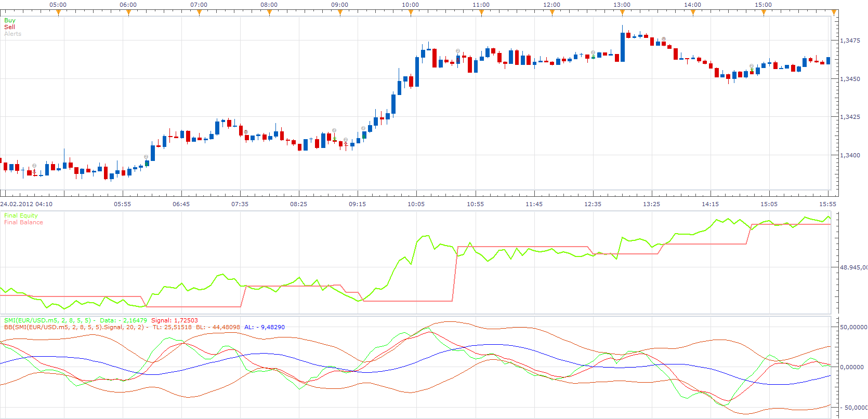Viewport: 868px width, 419px height.
Task: Click the alert marker just left of 10:55
Action: click(458, 51)
